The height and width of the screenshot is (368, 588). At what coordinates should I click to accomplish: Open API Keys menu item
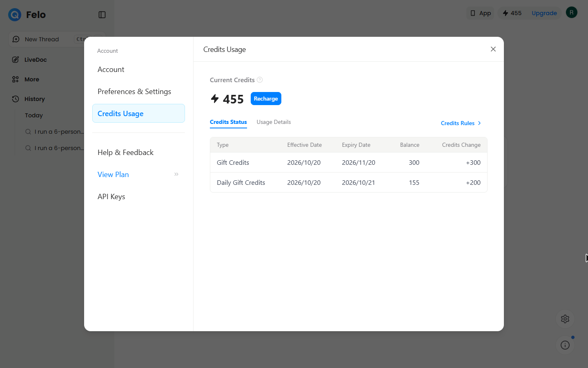point(138,197)
